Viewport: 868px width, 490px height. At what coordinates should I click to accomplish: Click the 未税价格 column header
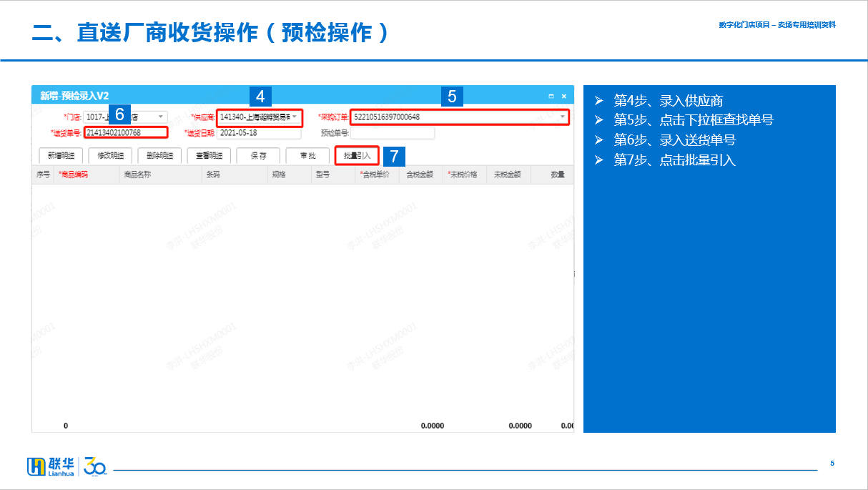pyautogui.click(x=464, y=175)
